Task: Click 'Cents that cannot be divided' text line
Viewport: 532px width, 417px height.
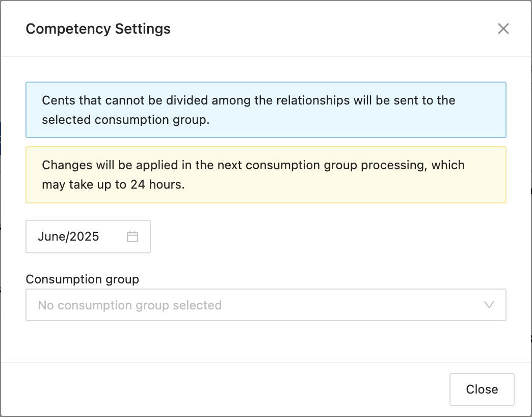Action: pos(248,100)
